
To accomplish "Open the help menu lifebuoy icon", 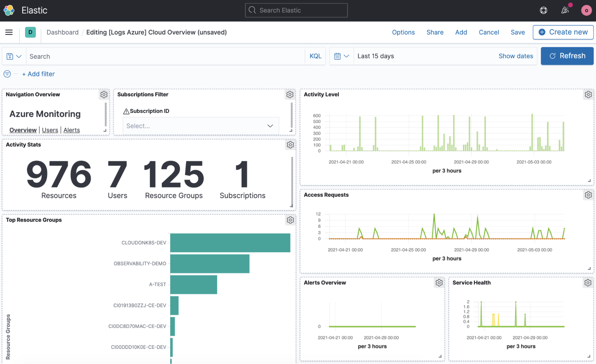I will [x=544, y=10].
